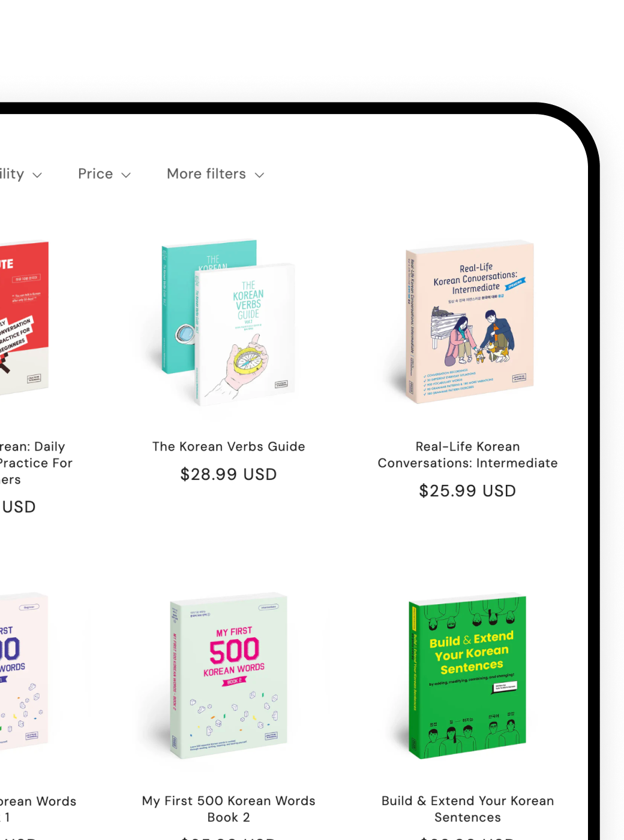This screenshot has height=840, width=624.
Task: Open the pink 500 Korean Words Book 1 cover
Action: (24, 672)
